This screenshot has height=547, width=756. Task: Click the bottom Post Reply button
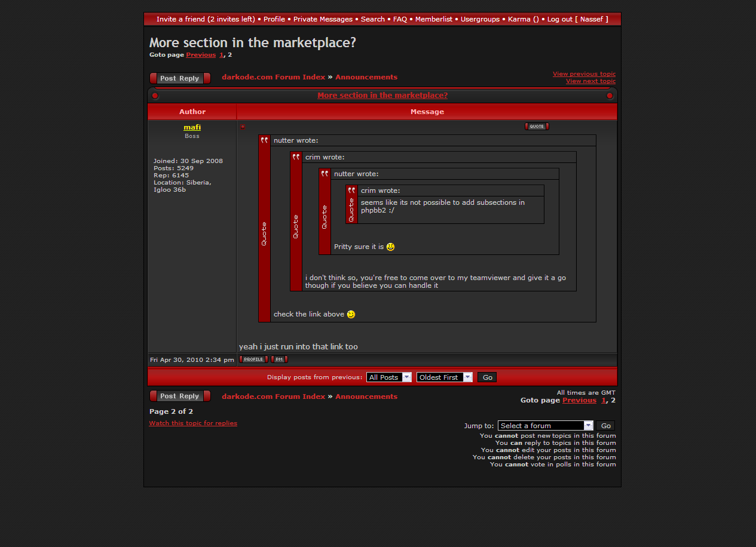(180, 396)
